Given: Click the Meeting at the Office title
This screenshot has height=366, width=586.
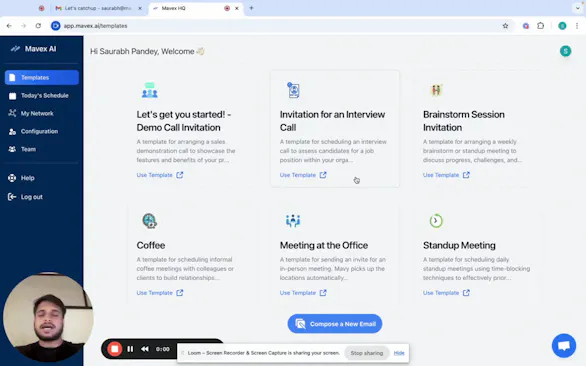Looking at the screenshot, I should tap(324, 245).
